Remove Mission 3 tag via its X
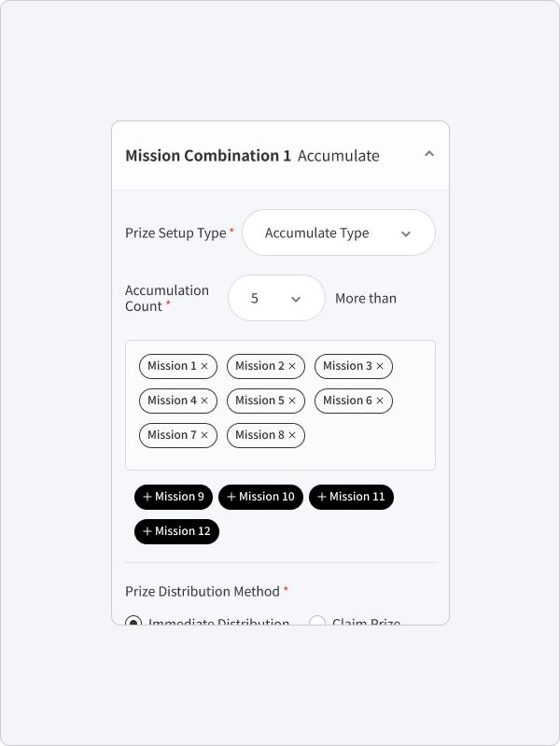This screenshot has height=746, width=560. click(x=380, y=366)
